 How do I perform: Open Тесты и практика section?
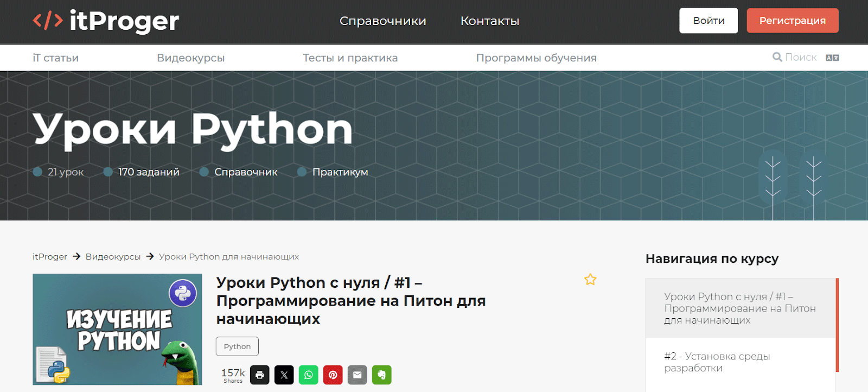pyautogui.click(x=350, y=58)
